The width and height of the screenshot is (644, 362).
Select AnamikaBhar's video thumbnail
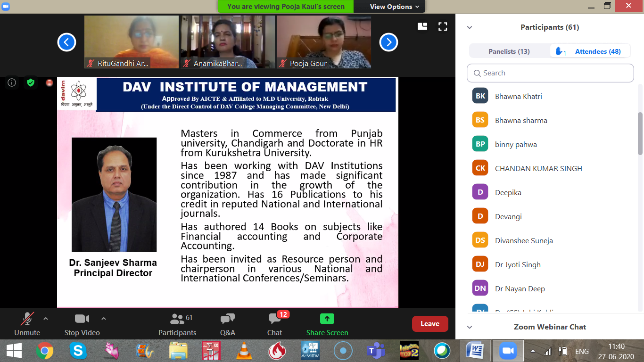tap(228, 42)
